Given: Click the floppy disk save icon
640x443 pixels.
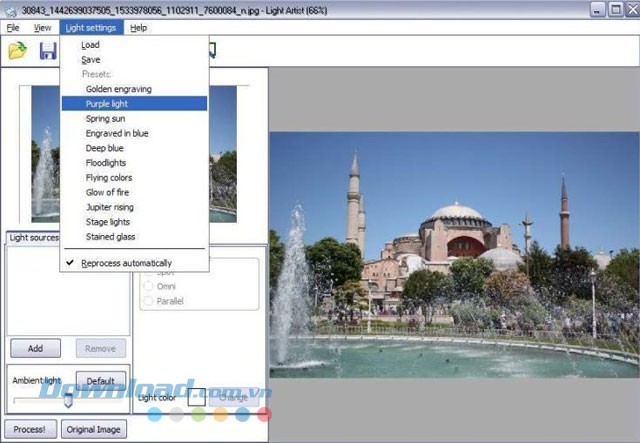Looking at the screenshot, I should [x=47, y=50].
